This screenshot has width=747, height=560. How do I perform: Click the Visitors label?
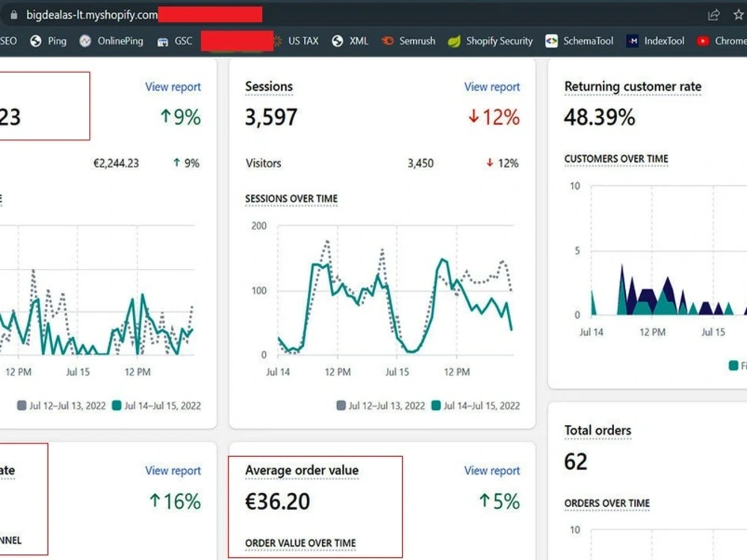click(x=264, y=164)
